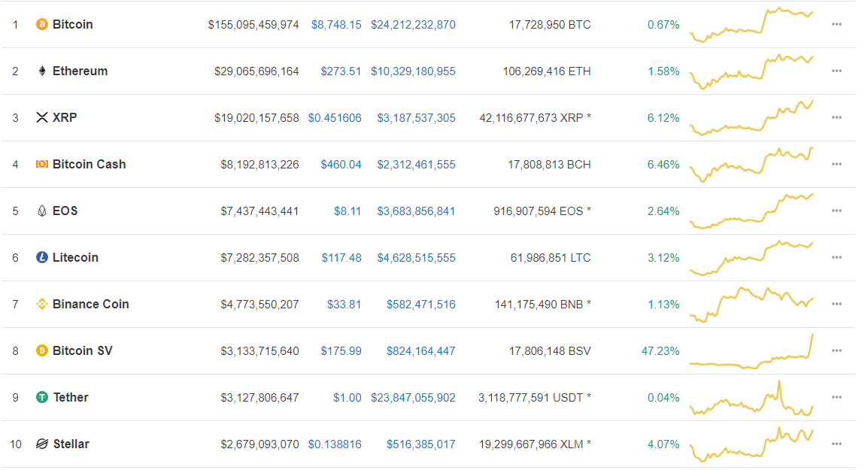Click Tether volume $23,847,055,902

[x=413, y=398]
